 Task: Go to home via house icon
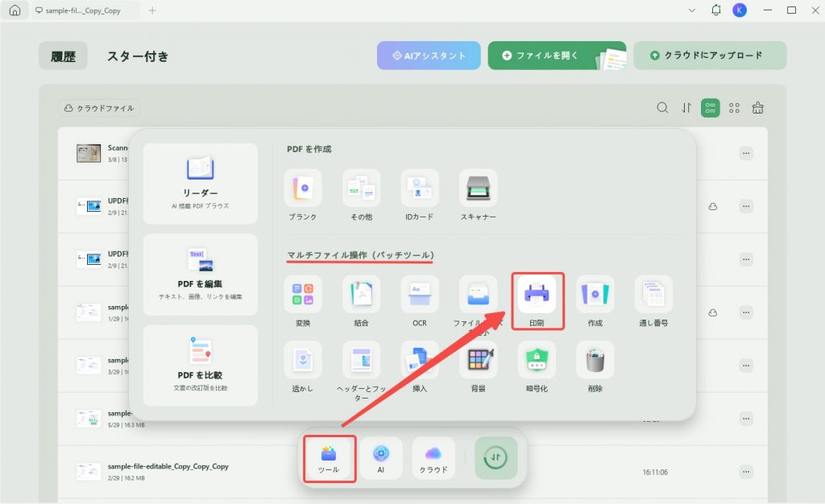pos(15,10)
